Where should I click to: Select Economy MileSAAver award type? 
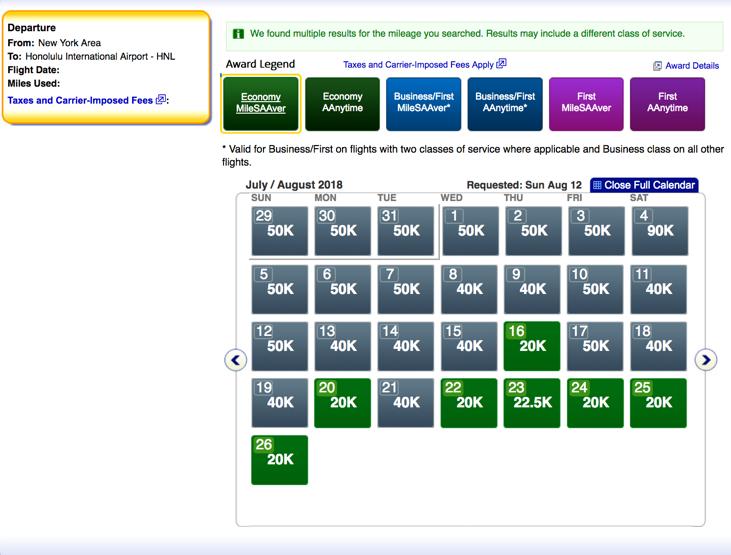click(261, 104)
